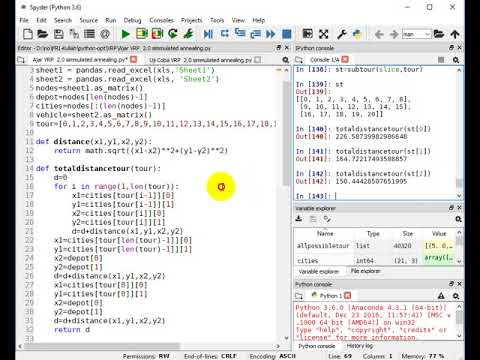The image size is (480, 360).
Task: Click the End-of-lines CRLF status entry
Action: 210,356
